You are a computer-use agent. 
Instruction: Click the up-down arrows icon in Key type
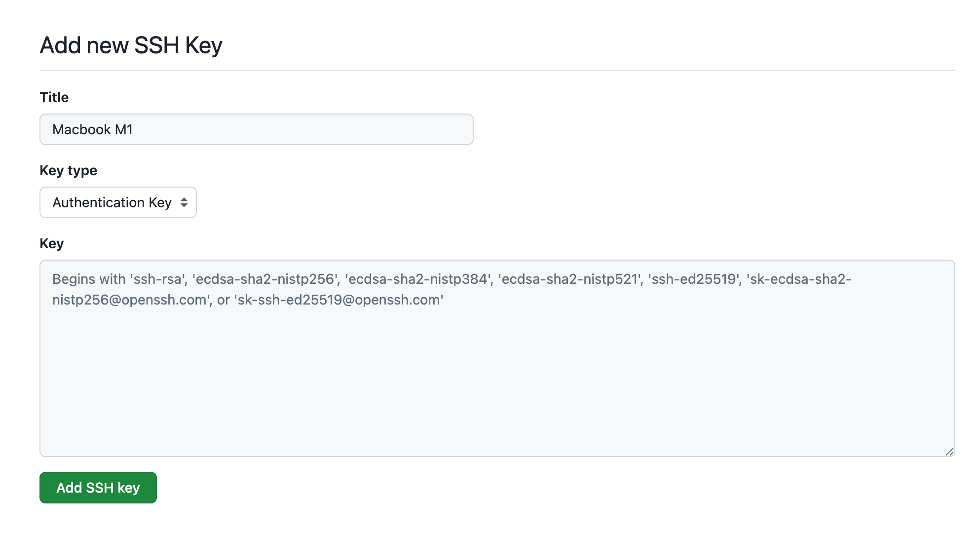coord(184,202)
